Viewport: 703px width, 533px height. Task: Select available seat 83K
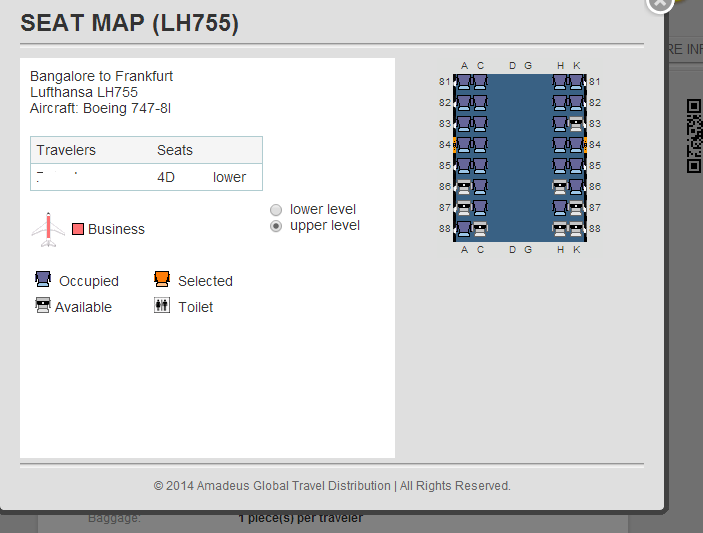click(576, 124)
